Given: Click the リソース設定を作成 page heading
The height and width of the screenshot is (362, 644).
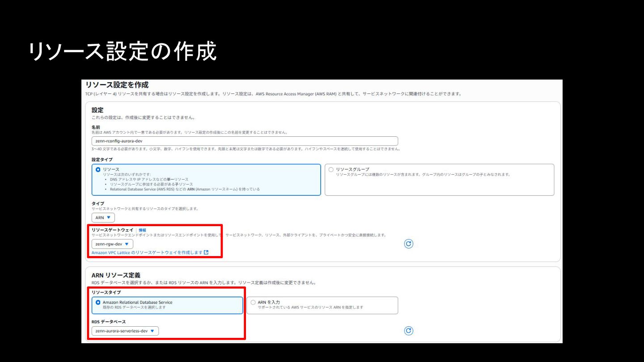Looking at the screenshot, I should tap(117, 85).
